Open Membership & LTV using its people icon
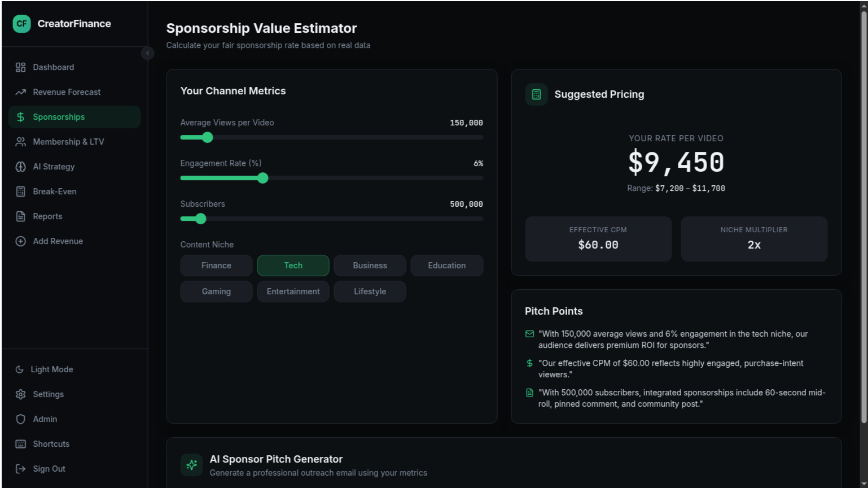This screenshot has width=868, height=488. click(x=20, y=142)
